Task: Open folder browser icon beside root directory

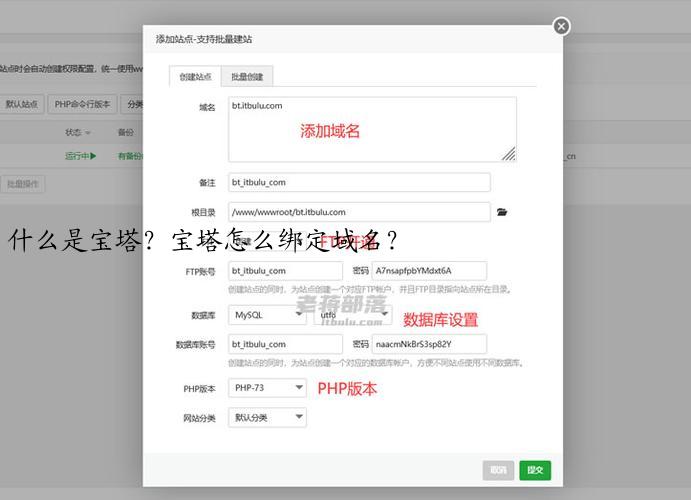Action: [502, 212]
